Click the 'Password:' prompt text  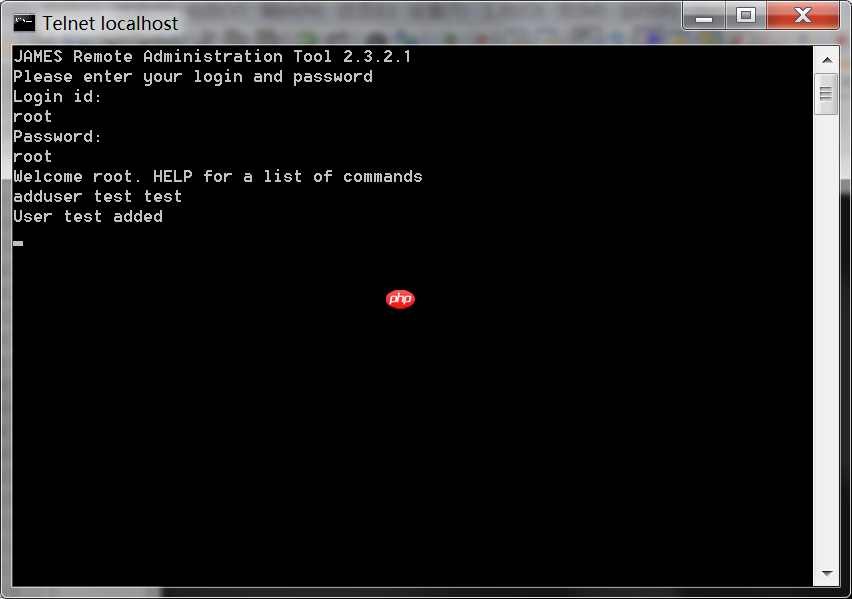[x=57, y=136]
